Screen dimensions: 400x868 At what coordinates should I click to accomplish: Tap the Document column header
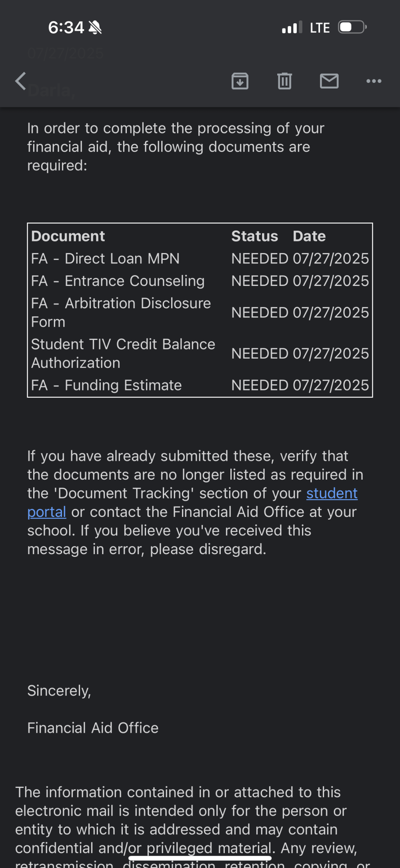[68, 236]
